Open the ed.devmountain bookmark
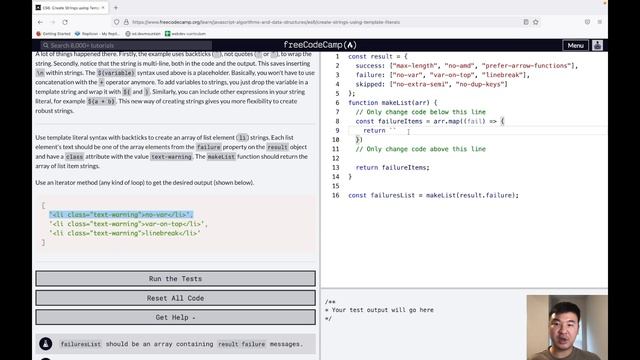This screenshot has width=640, height=360. click(x=143, y=33)
